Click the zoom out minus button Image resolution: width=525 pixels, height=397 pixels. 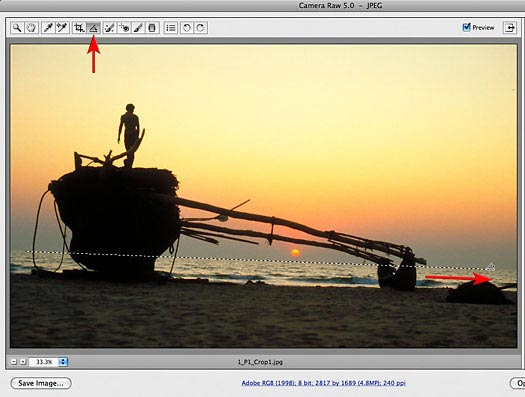[13, 362]
